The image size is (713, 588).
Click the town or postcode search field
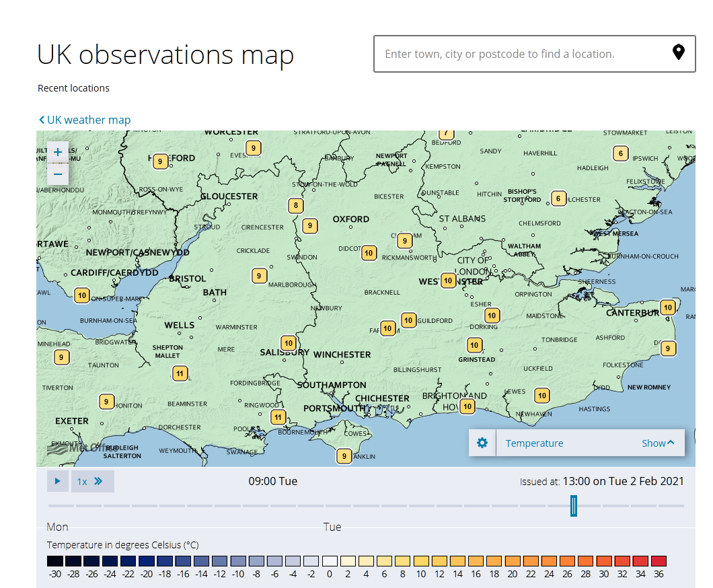pos(525,53)
